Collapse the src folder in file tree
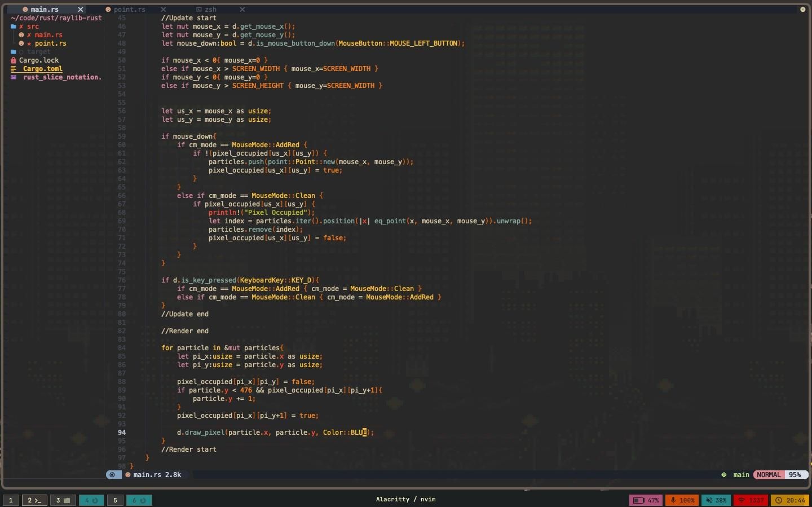812x507 pixels. coord(33,27)
